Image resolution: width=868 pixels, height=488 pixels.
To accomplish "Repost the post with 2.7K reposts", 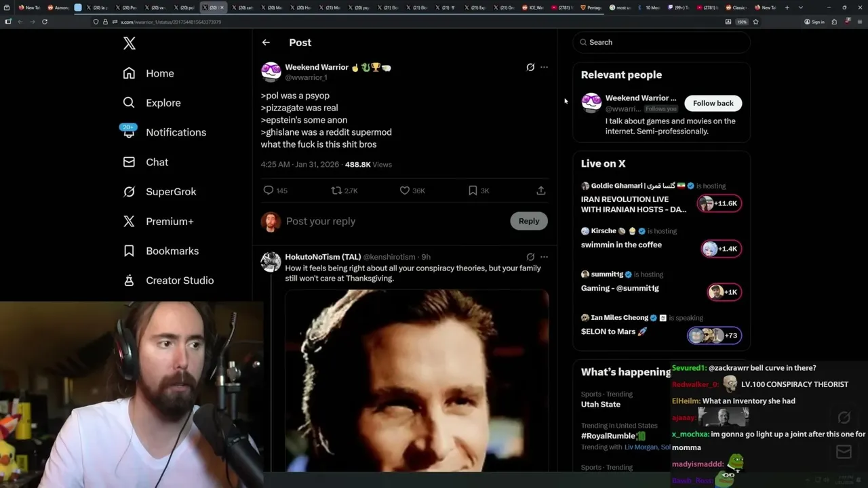I will 336,190.
